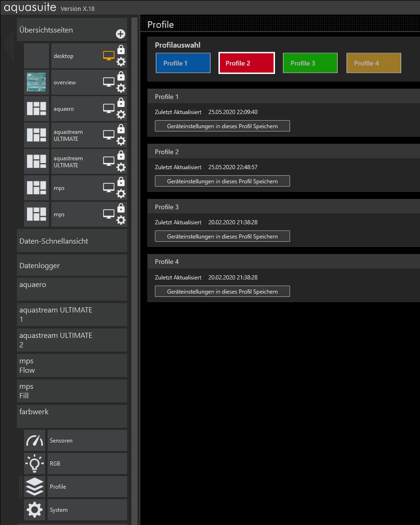Click the gauge icon next to Sensoren
420x525 pixels.
click(x=35, y=441)
